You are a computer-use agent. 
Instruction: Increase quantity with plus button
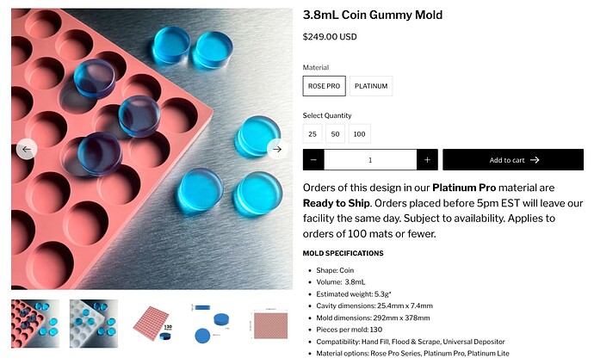coord(427,160)
